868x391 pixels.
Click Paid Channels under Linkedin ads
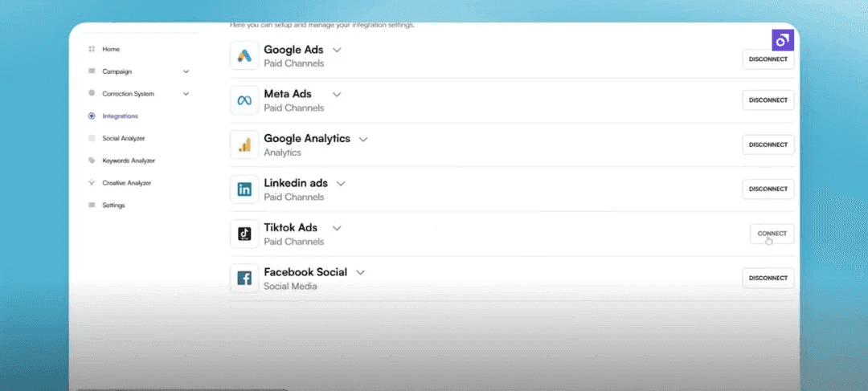tap(294, 197)
